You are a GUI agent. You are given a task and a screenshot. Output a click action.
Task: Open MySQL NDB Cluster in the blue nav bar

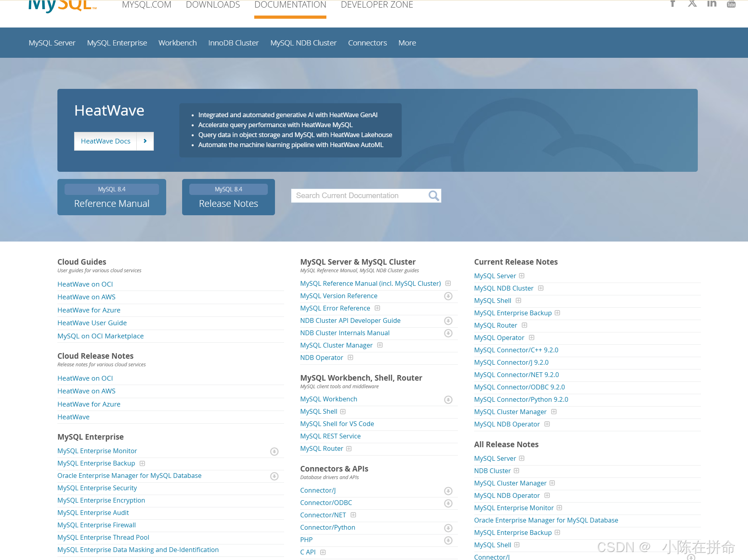tap(303, 43)
